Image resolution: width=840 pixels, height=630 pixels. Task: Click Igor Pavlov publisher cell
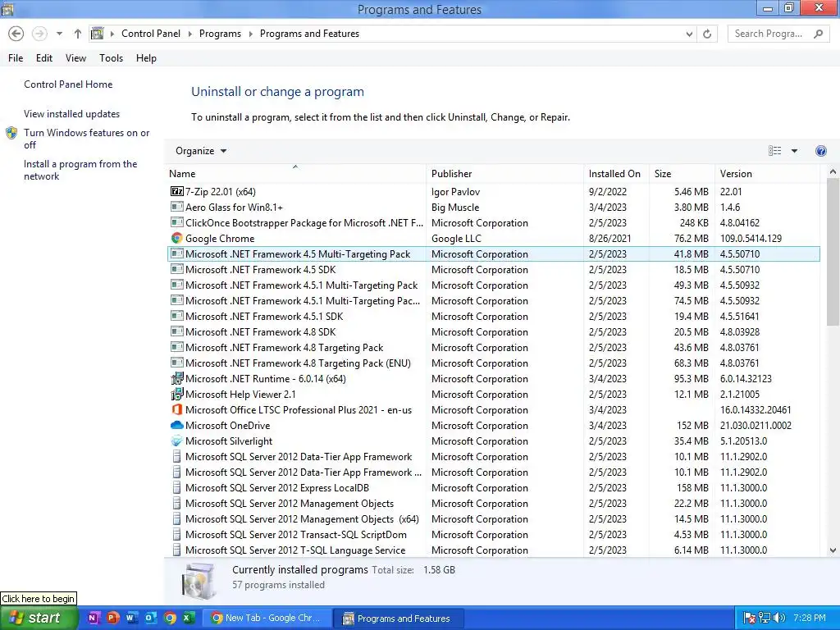coord(456,191)
